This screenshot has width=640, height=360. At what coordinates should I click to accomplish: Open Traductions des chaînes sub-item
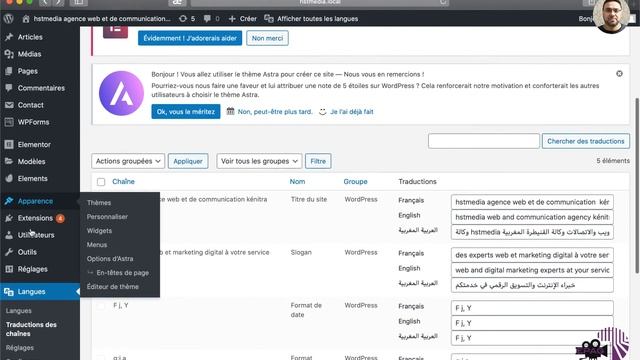coord(31,329)
